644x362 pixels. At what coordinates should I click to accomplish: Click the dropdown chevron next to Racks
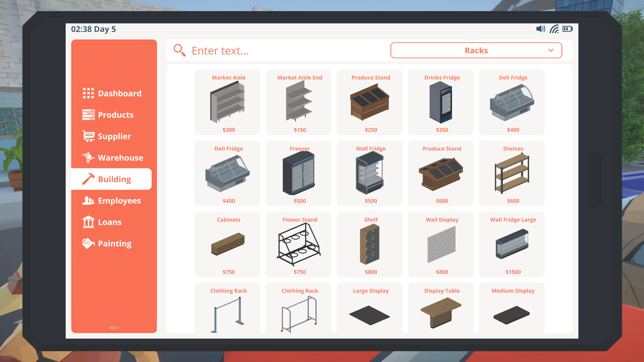[550, 50]
